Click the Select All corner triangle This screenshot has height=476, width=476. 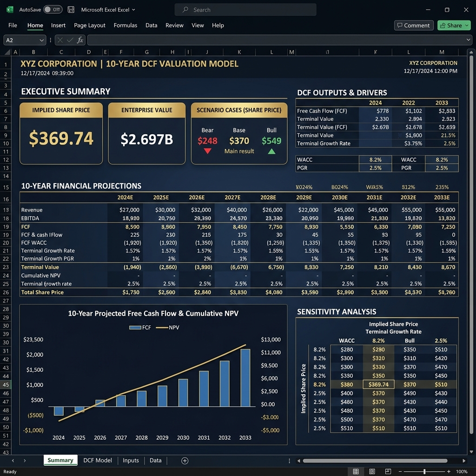point(7,52)
